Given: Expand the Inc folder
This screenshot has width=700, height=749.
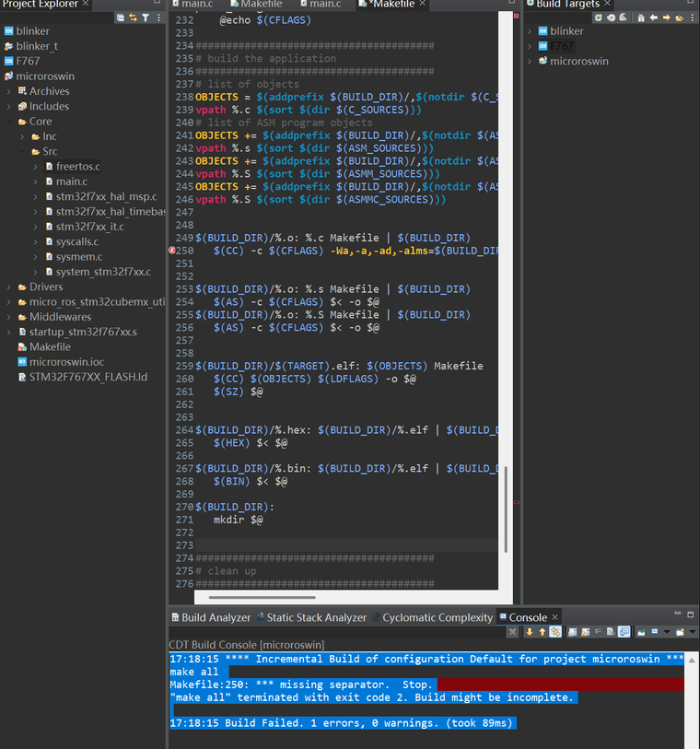Looking at the screenshot, I should pos(22,136).
